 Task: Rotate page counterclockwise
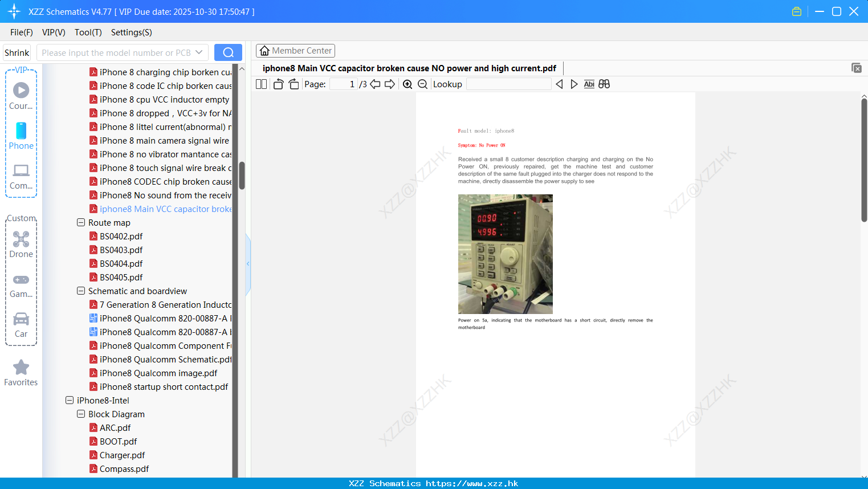coord(278,84)
